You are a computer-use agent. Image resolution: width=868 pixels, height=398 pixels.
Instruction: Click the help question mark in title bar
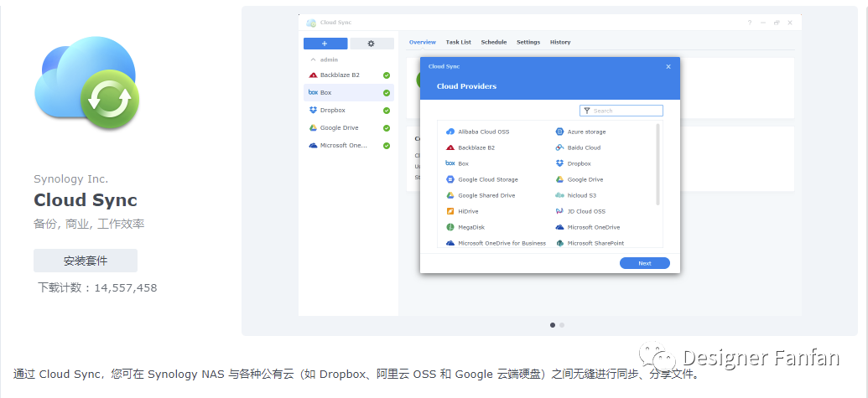click(x=750, y=23)
